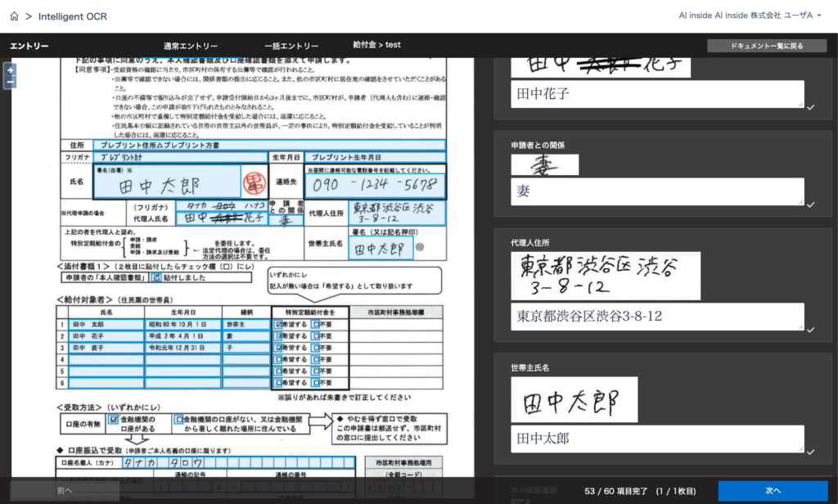View the handwritten 田中太郎 image in the right panel
838x504 pixels.
pos(574,400)
